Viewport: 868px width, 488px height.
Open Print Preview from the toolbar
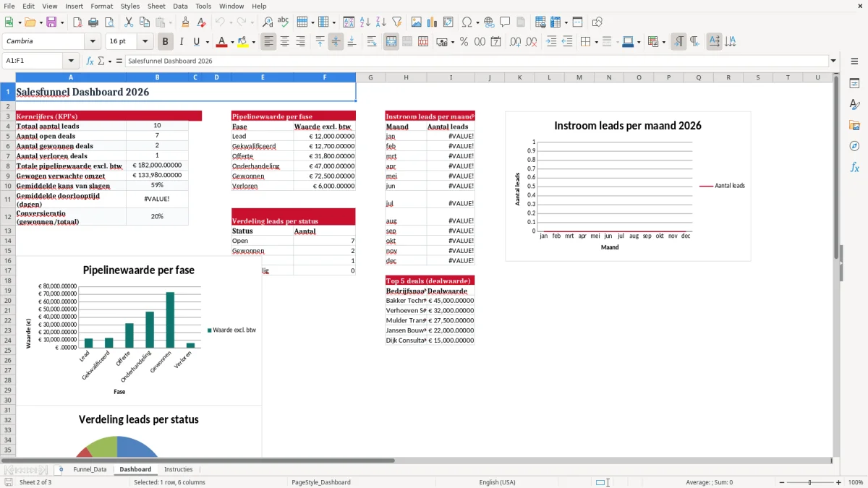point(109,22)
